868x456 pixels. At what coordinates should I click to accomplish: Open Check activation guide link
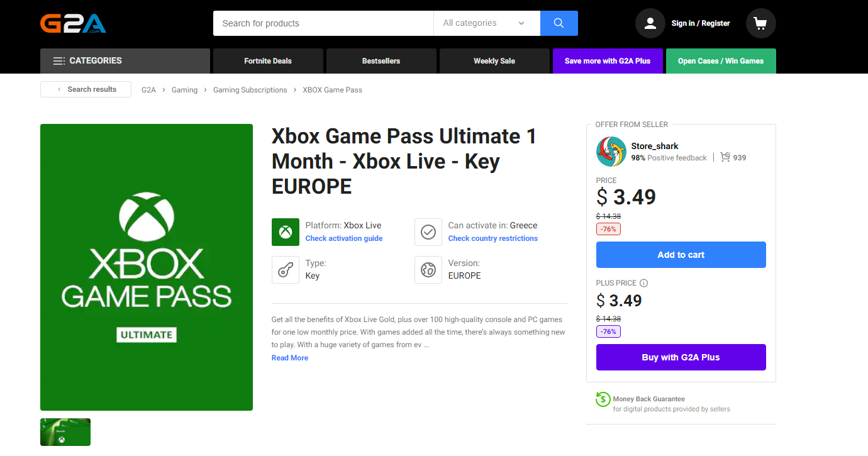pyautogui.click(x=344, y=238)
